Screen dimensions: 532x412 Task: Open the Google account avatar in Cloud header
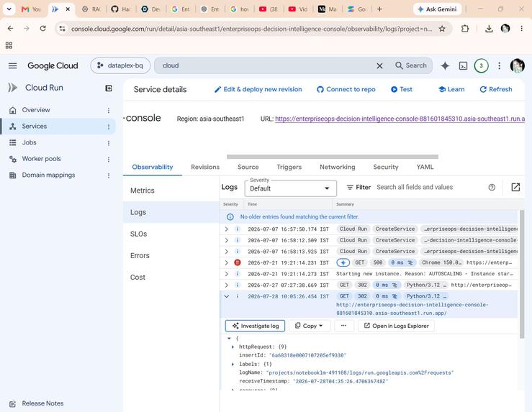[x=517, y=65]
